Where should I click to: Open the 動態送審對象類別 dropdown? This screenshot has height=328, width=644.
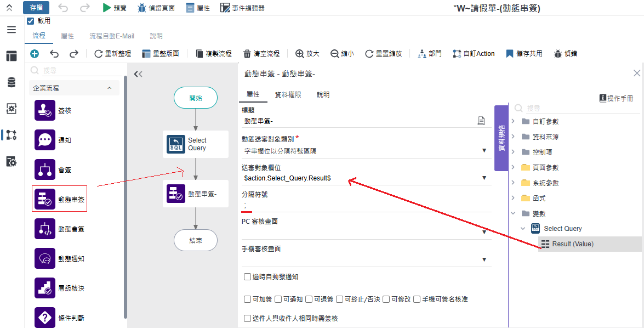(x=366, y=151)
